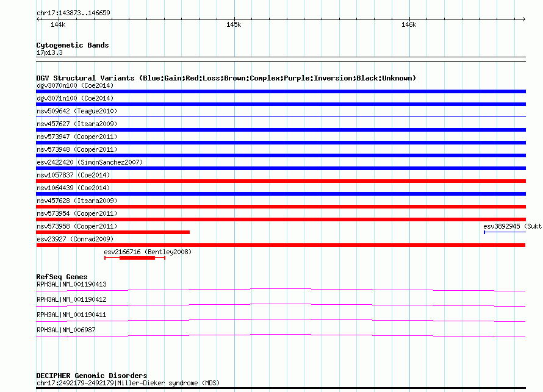This screenshot has width=543, height=392.
Task: Click the 17p13.3 band label
Action: click(49, 52)
